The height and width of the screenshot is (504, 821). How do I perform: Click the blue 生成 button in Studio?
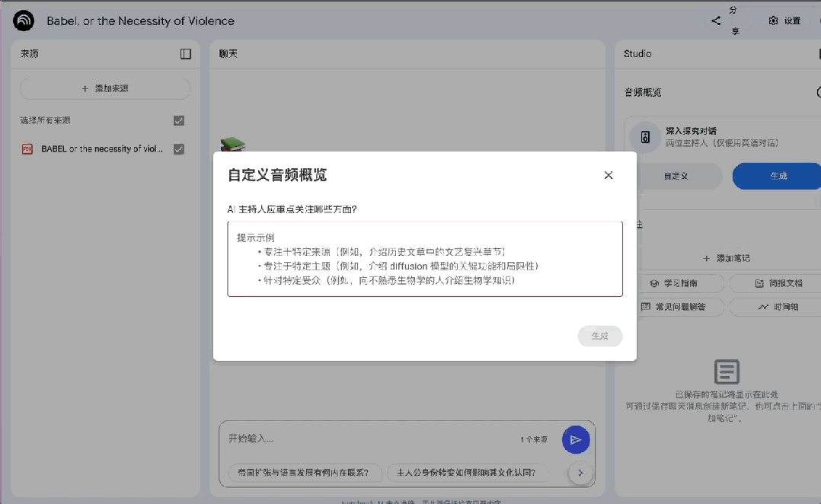coord(778,176)
